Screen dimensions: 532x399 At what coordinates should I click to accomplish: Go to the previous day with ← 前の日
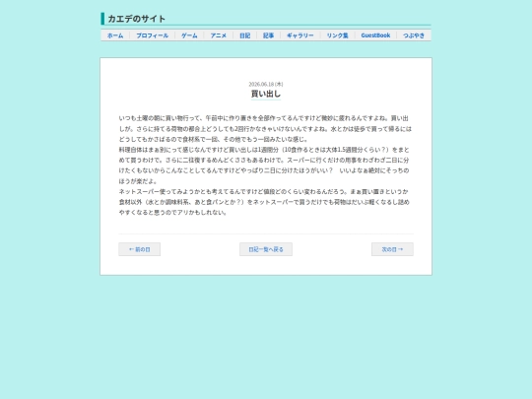(x=140, y=249)
